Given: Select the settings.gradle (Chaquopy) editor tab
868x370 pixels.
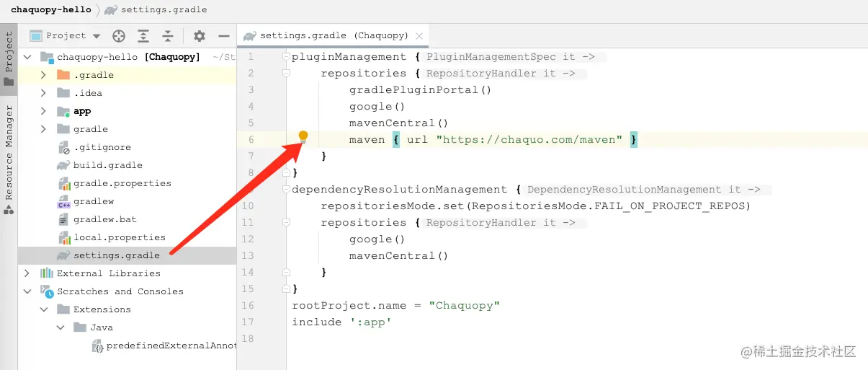Looking at the screenshot, I should coord(334,35).
